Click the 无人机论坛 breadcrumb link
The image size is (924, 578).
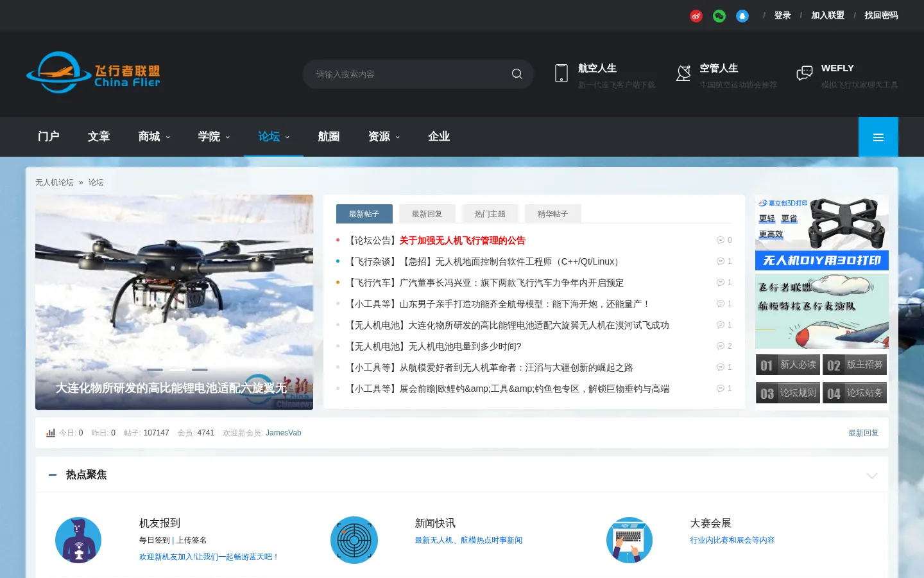[x=55, y=182]
